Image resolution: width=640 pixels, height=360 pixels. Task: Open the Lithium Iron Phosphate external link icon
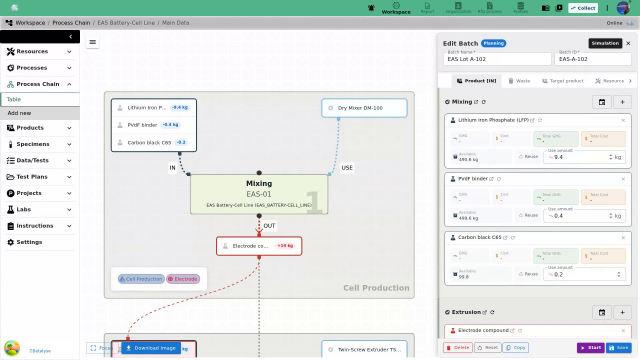(532, 120)
